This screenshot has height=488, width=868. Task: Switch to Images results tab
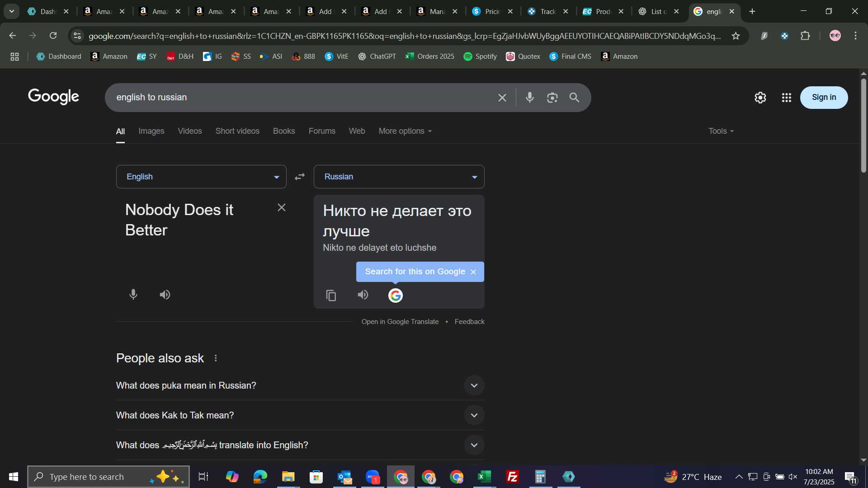pos(151,131)
